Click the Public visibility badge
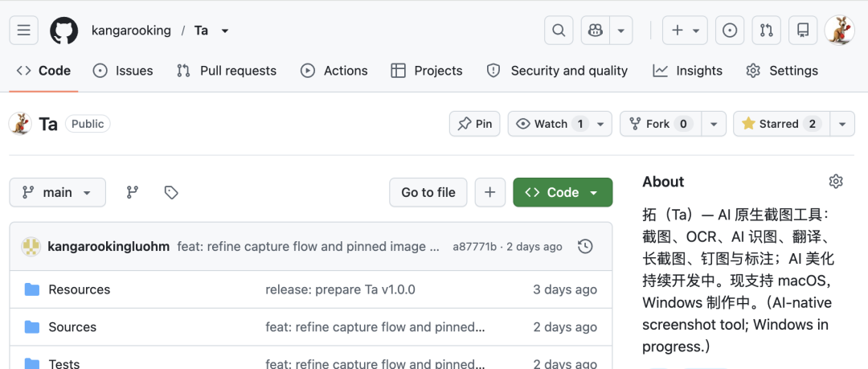Viewport: 868px width, 369px height. 88,124
